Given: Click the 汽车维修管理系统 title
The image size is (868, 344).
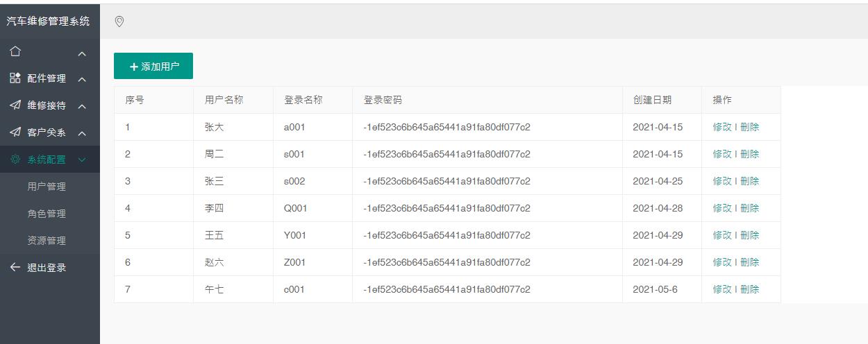Looking at the screenshot, I should click(x=48, y=21).
